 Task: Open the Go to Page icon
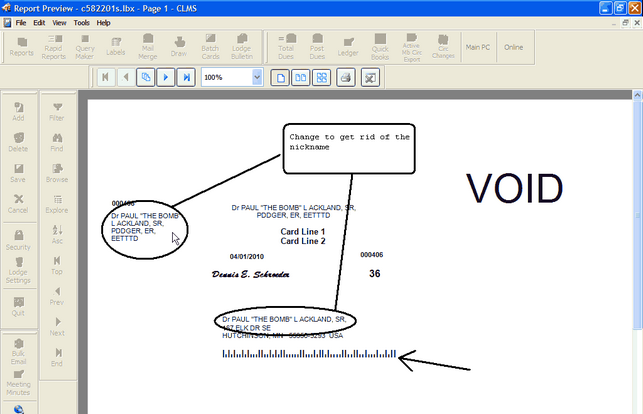pos(145,77)
